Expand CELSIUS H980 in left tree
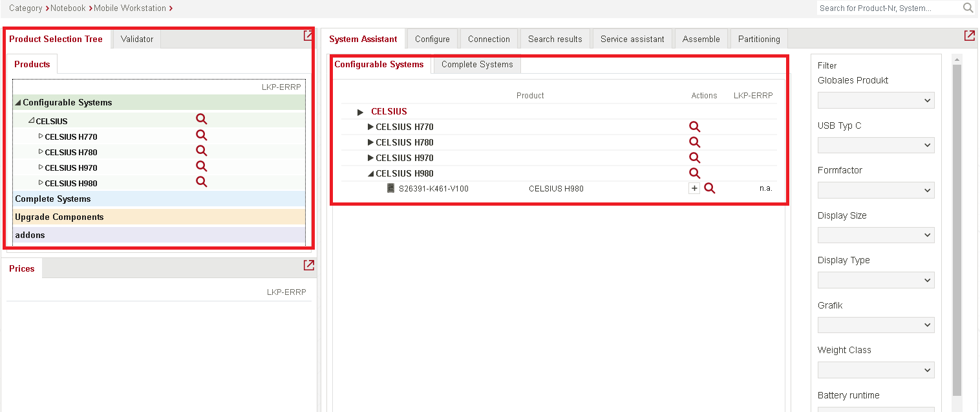Image resolution: width=980 pixels, height=412 pixels. click(41, 182)
